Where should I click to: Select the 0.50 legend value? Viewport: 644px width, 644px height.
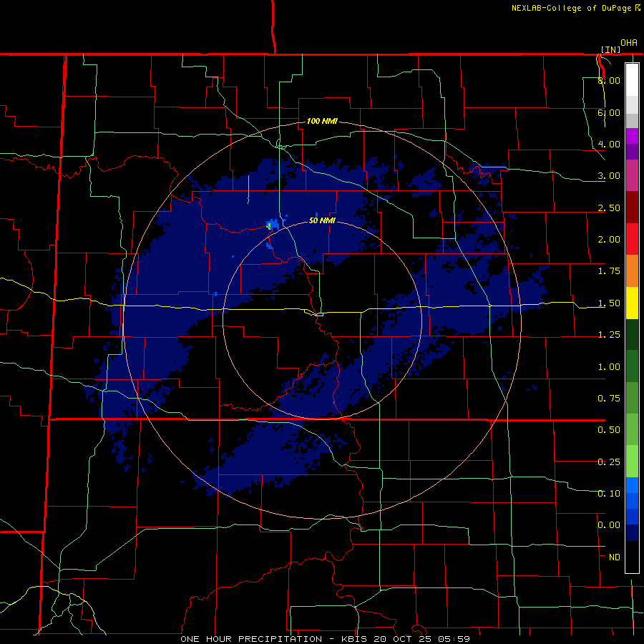(x=609, y=430)
